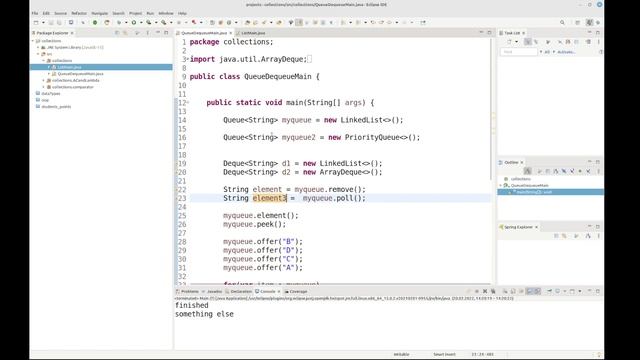The width and height of the screenshot is (640, 360).
Task: Expand JRE System Library node
Action: [38, 47]
